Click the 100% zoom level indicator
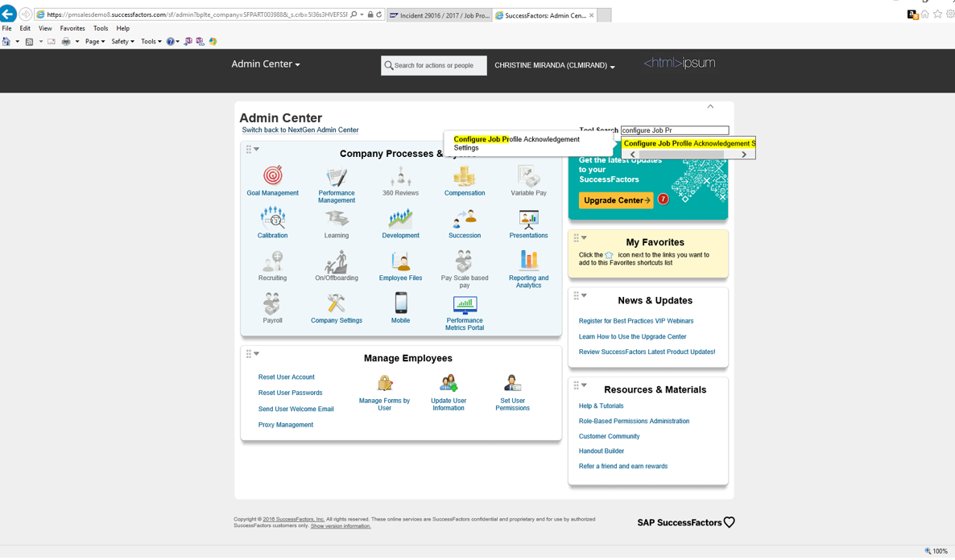The height and width of the screenshot is (560, 955). pyautogui.click(x=936, y=551)
